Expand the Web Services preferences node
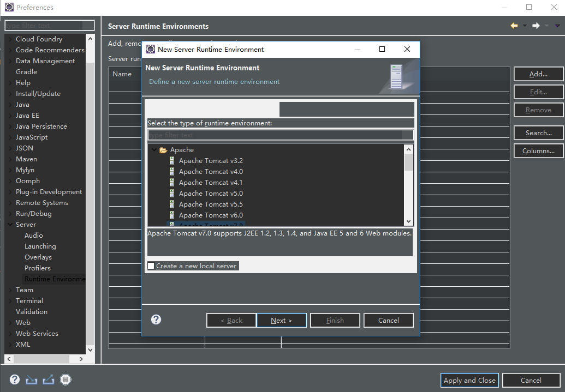The height and width of the screenshot is (392, 565). [10, 333]
